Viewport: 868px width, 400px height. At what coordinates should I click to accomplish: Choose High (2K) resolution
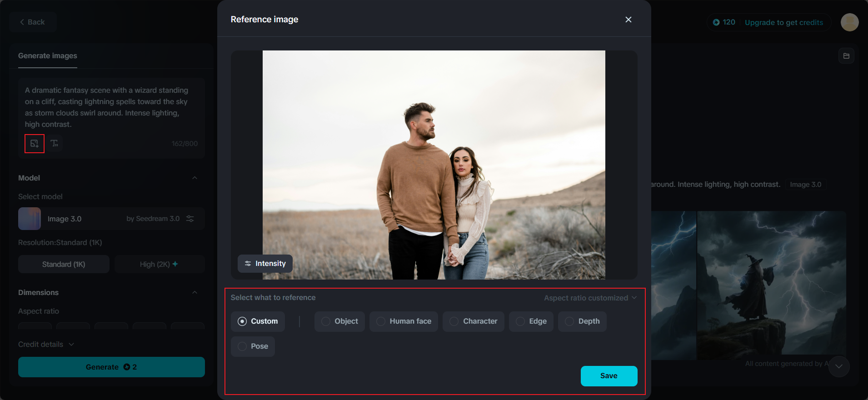[160, 264]
